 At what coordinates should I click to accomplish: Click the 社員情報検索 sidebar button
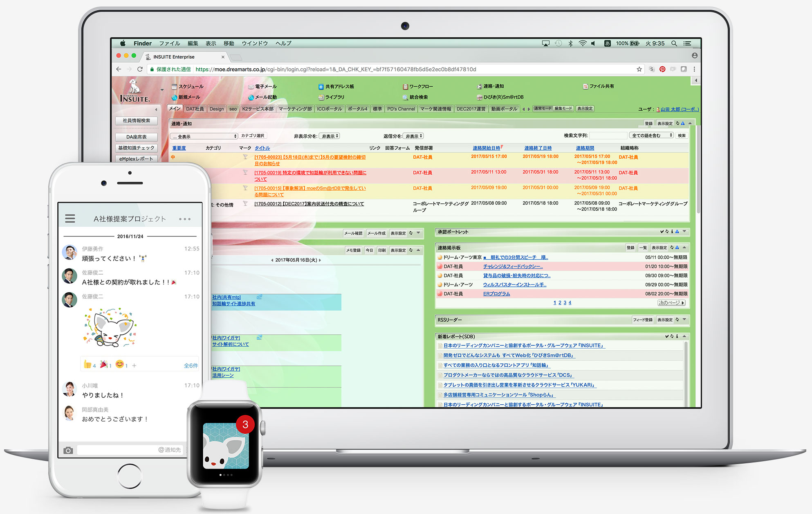point(137,121)
